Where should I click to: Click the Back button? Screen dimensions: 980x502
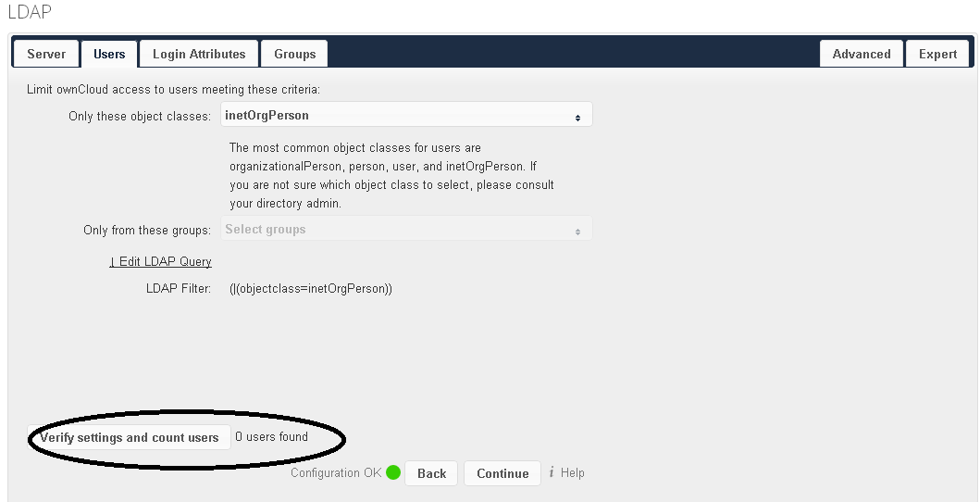[431, 473]
